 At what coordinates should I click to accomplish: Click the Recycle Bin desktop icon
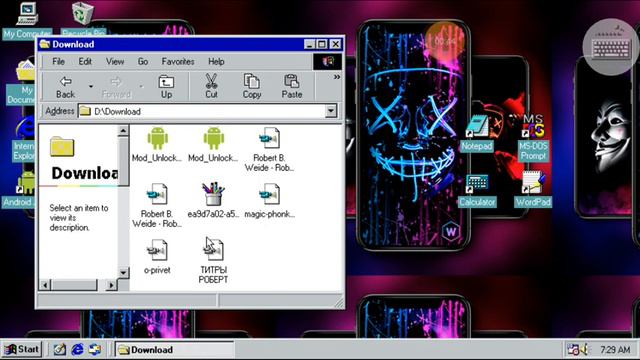point(83,19)
